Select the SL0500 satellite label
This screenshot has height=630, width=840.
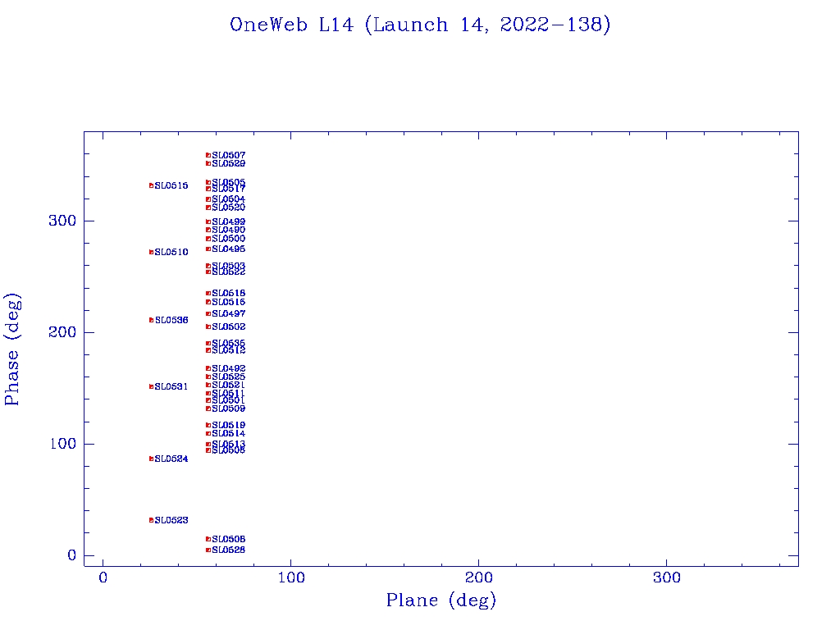click(x=229, y=239)
